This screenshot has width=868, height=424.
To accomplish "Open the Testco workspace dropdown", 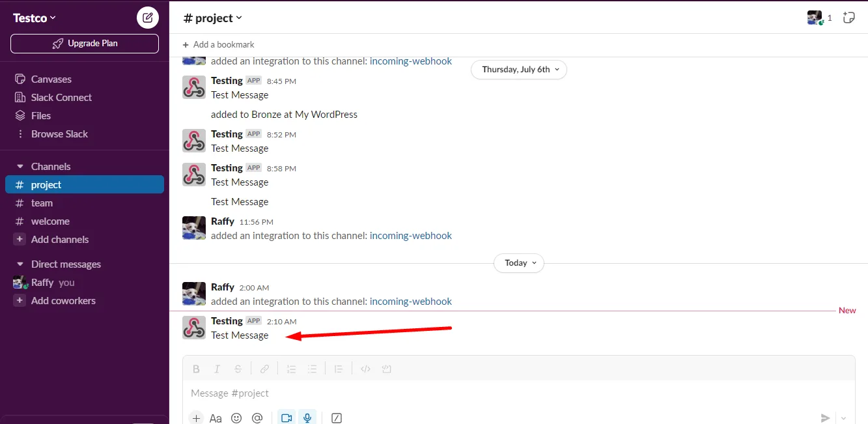I will coord(35,18).
